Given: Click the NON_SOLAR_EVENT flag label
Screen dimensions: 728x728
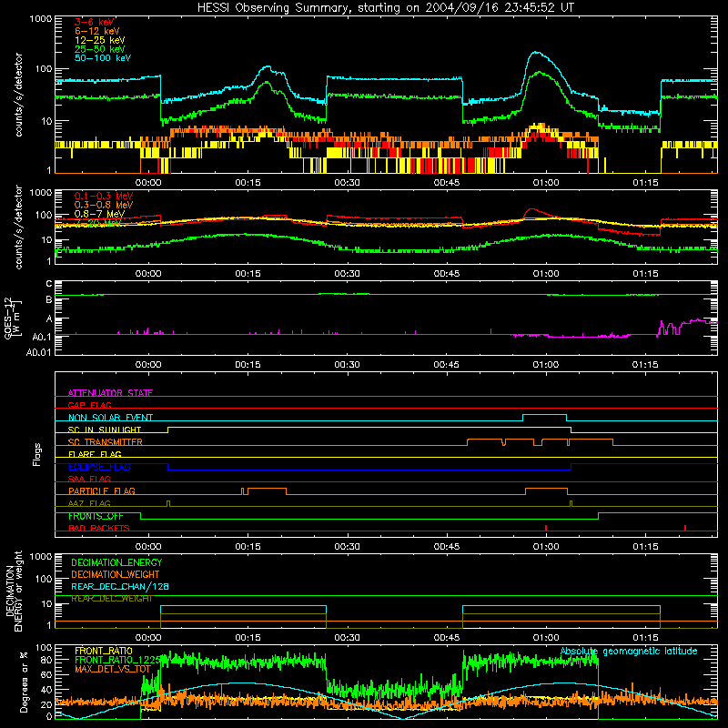Looking at the screenshot, I should click(x=110, y=418).
